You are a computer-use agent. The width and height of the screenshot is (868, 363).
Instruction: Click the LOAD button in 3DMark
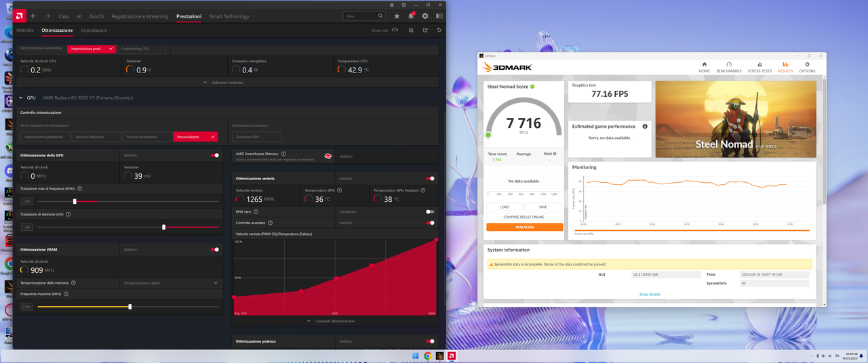[505, 207]
